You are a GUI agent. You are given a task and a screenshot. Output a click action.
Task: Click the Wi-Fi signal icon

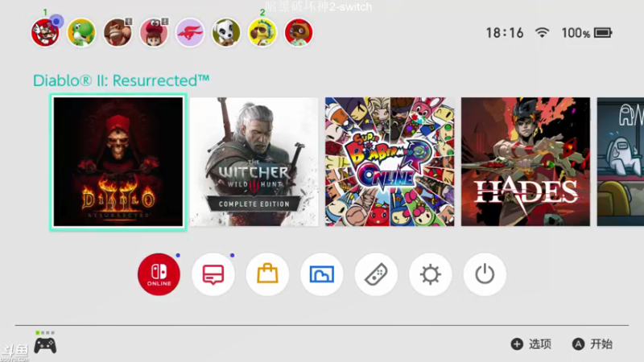click(x=542, y=33)
